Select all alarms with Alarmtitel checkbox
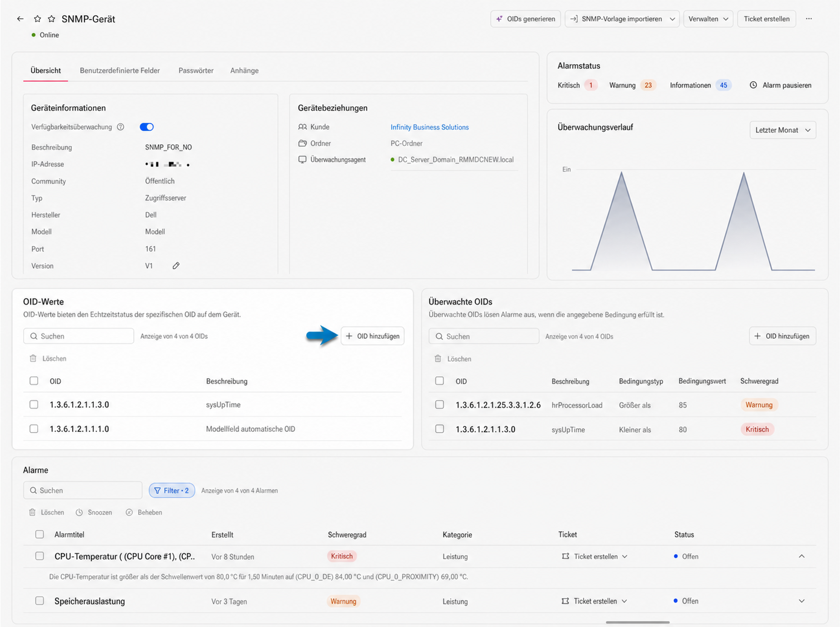Image resolution: width=840 pixels, height=627 pixels. 40,534
